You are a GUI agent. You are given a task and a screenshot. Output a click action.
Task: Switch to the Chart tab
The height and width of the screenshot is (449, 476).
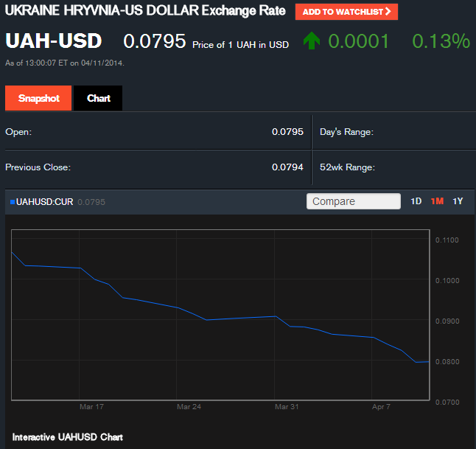98,99
